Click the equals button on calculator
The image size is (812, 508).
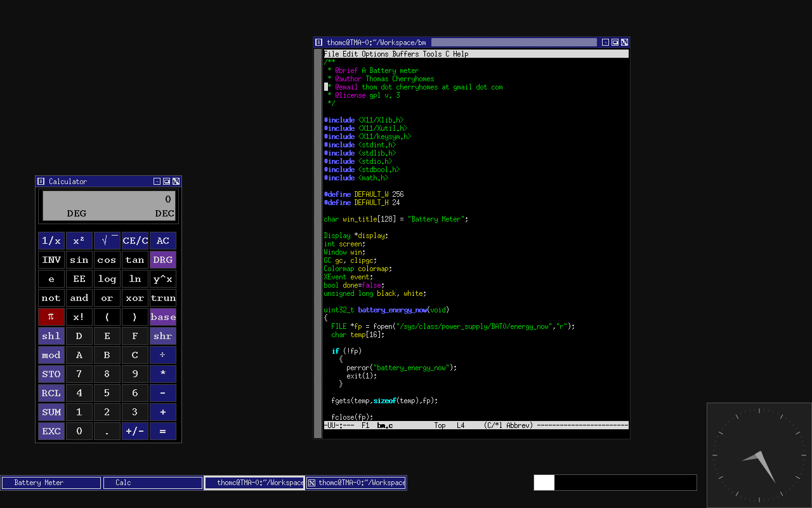[x=163, y=431]
